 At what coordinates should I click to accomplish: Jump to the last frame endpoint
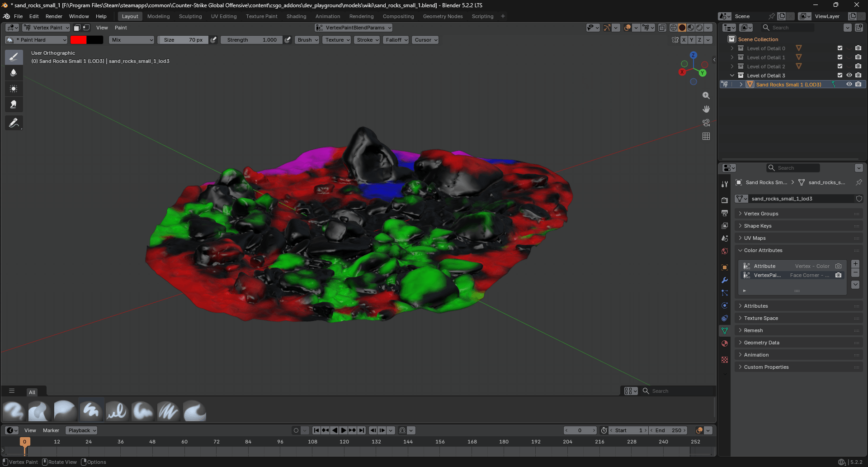[x=361, y=430]
